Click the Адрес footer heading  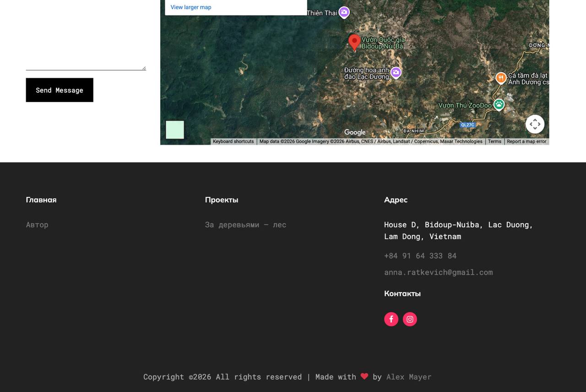(x=396, y=200)
